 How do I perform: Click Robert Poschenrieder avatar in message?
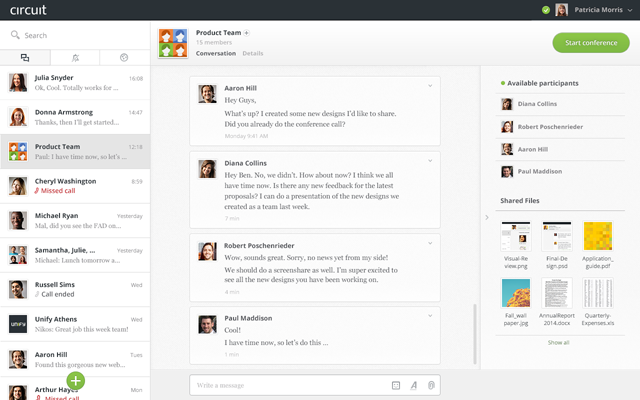click(207, 251)
